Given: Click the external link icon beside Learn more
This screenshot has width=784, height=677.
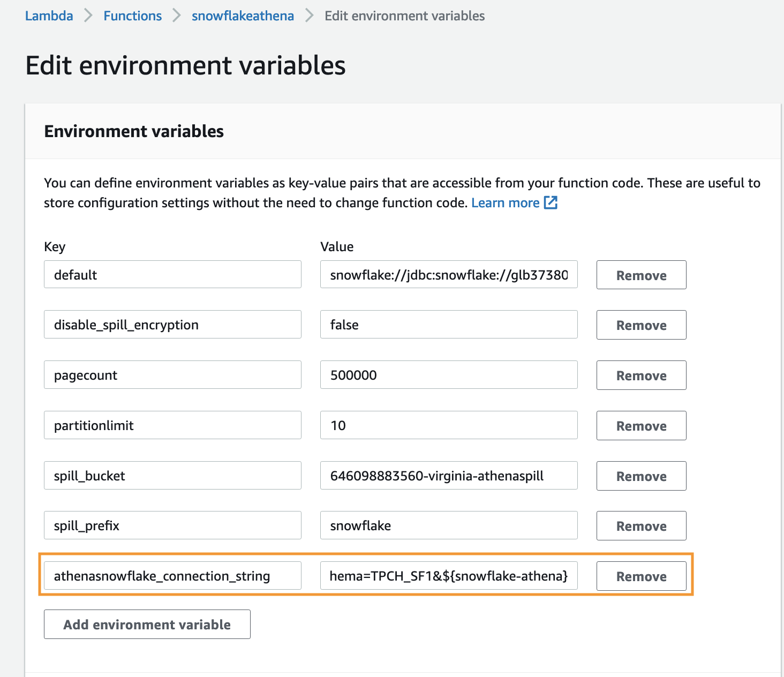Looking at the screenshot, I should (x=551, y=202).
